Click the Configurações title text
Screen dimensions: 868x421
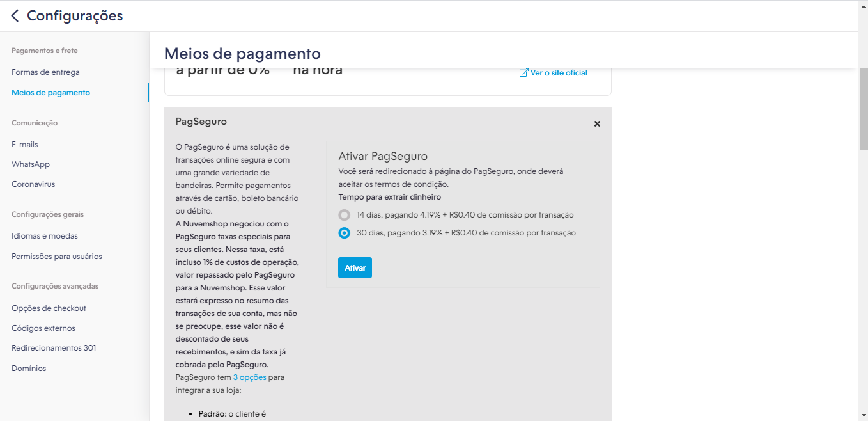[x=75, y=16]
